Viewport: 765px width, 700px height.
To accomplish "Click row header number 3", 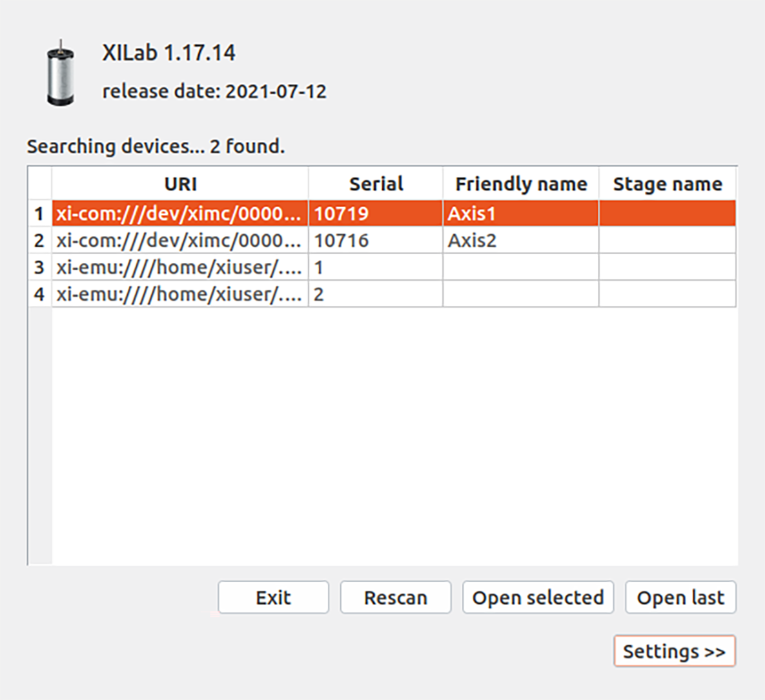I will click(39, 267).
